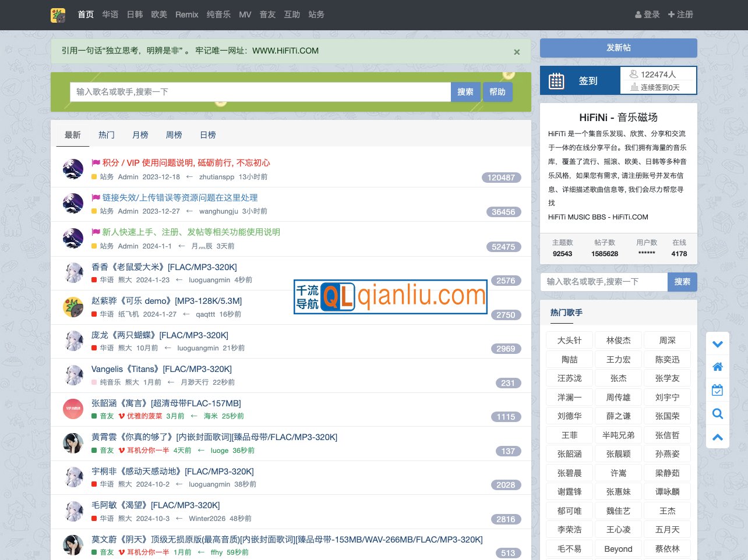Viewport: 748px width, 560px height.
Task: Click the qianliu.com banner advertisement
Action: pos(390,297)
